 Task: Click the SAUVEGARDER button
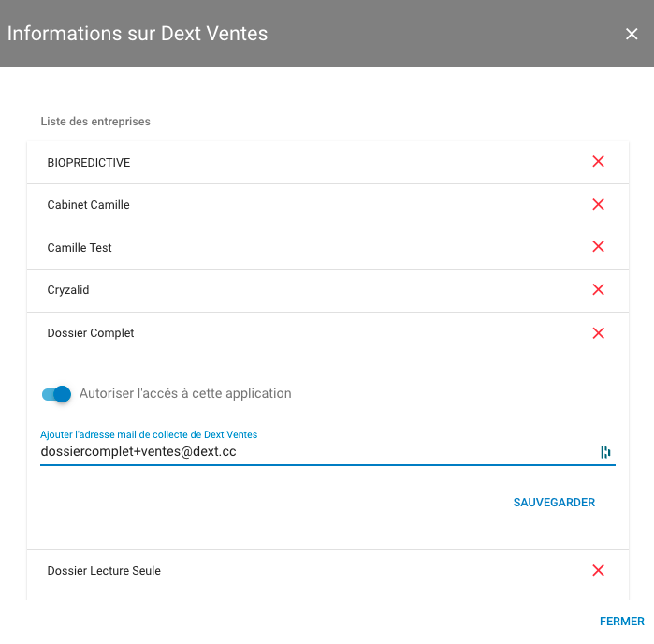tap(554, 503)
